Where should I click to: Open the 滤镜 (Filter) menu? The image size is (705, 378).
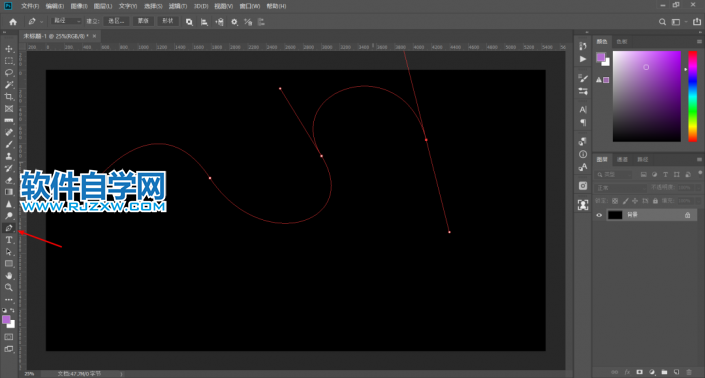click(178, 6)
